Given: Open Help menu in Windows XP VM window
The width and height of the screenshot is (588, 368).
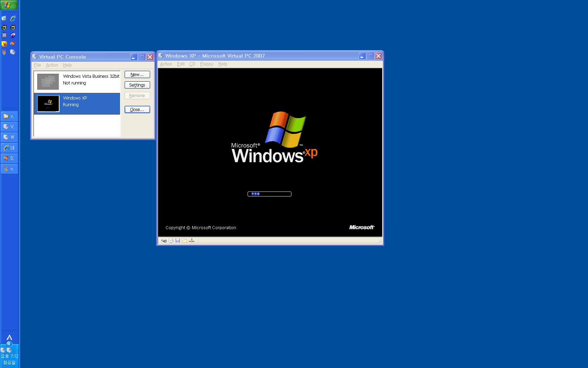Looking at the screenshot, I should pyautogui.click(x=223, y=64).
